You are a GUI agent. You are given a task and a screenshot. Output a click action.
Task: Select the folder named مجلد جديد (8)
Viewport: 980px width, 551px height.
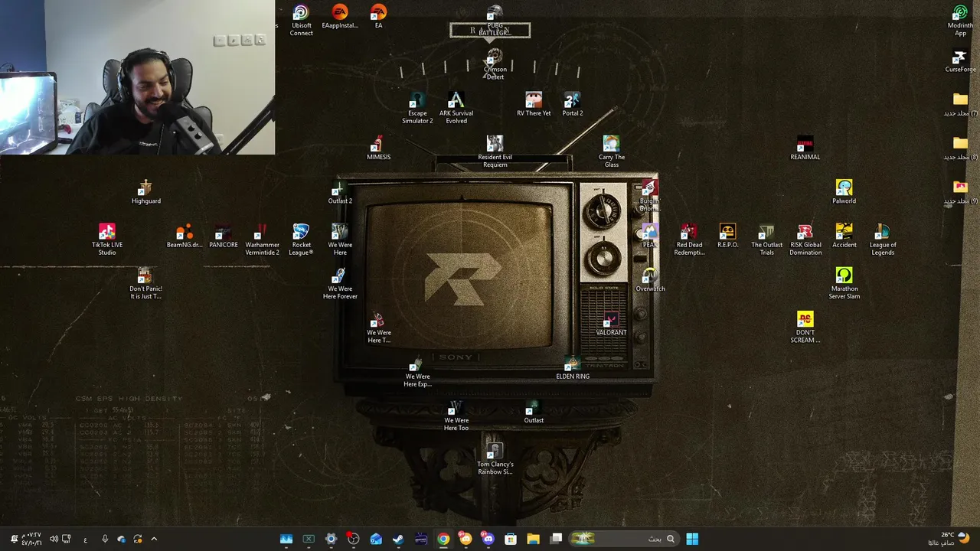point(960,148)
